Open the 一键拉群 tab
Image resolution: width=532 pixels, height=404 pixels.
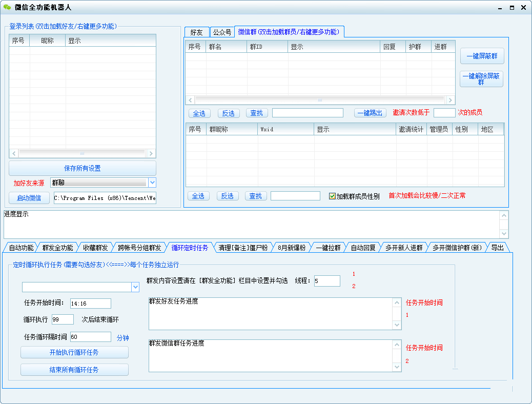click(328, 248)
